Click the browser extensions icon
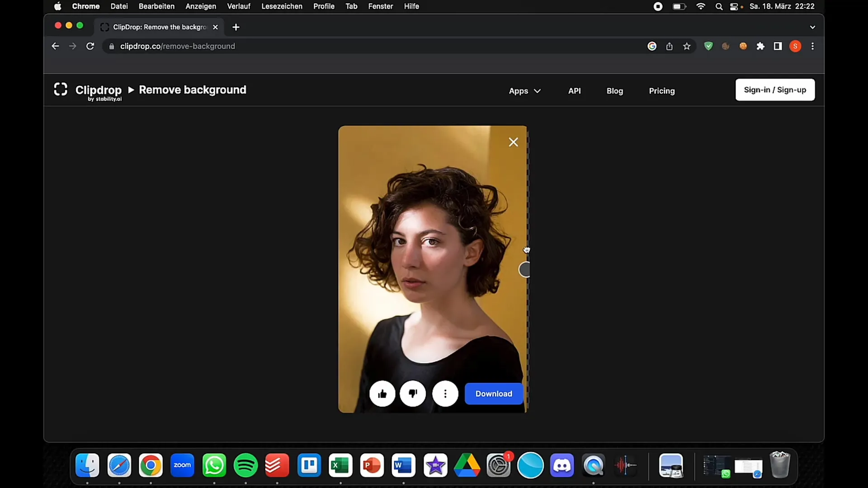Screen dimensions: 868x488 pyautogui.click(x=760, y=46)
